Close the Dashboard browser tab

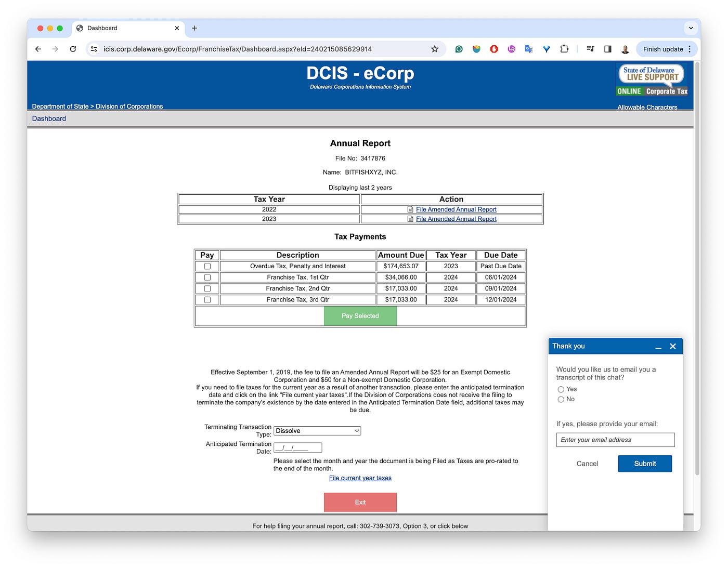click(177, 28)
